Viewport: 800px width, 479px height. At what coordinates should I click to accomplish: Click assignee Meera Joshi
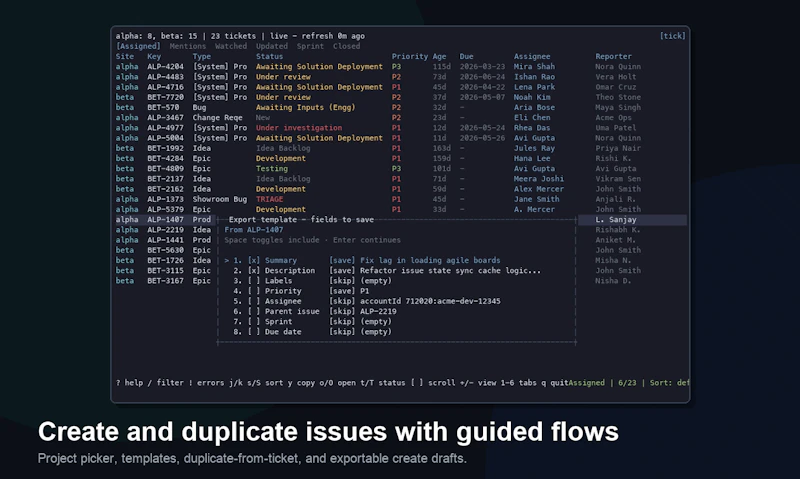click(539, 179)
